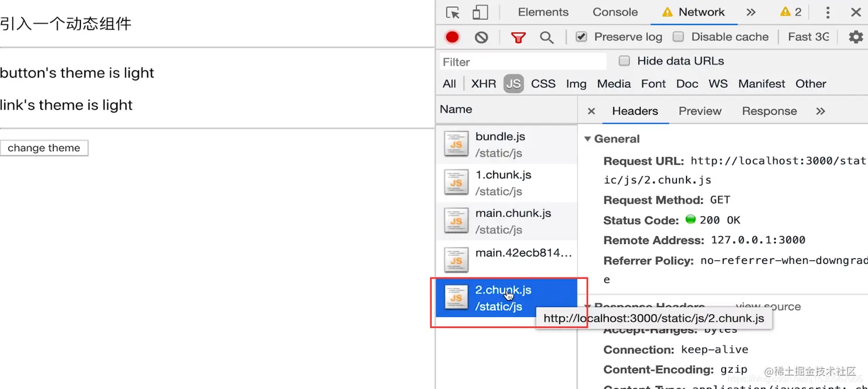The height and width of the screenshot is (389, 868).
Task: Focus the Filter input field
Action: (523, 61)
